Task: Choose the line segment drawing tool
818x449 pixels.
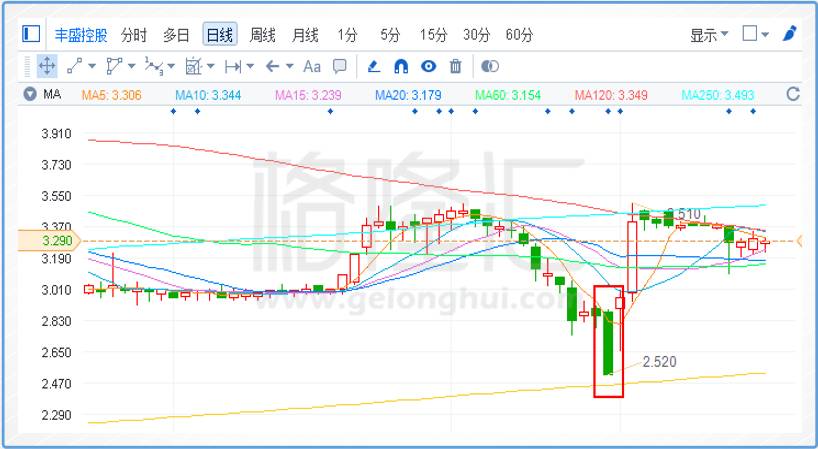Action: tap(75, 66)
